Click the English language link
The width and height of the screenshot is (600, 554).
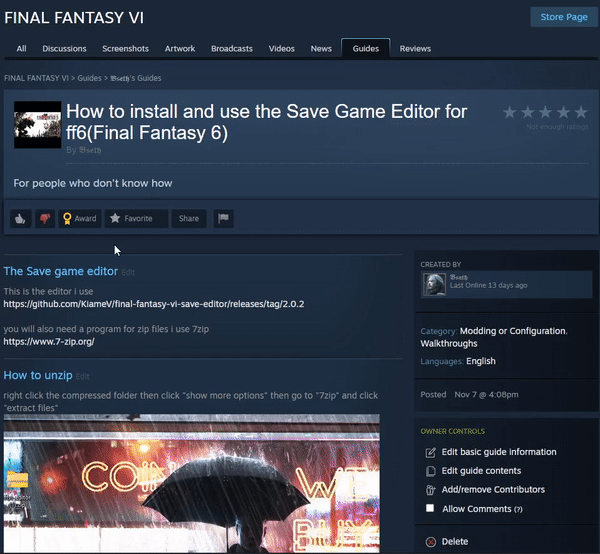tap(481, 361)
